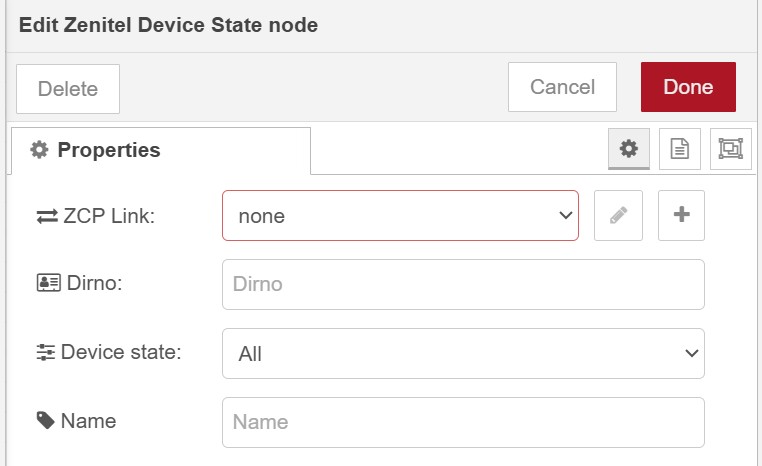The height and width of the screenshot is (466, 762).
Task: Expand the ZCP Link dropdown
Action: pyautogui.click(x=400, y=215)
